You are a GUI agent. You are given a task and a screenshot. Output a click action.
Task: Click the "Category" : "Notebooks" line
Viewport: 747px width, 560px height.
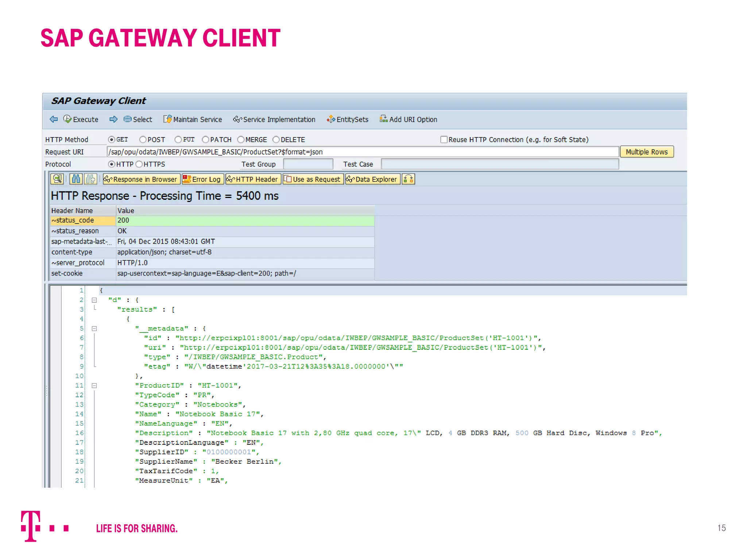click(x=190, y=404)
